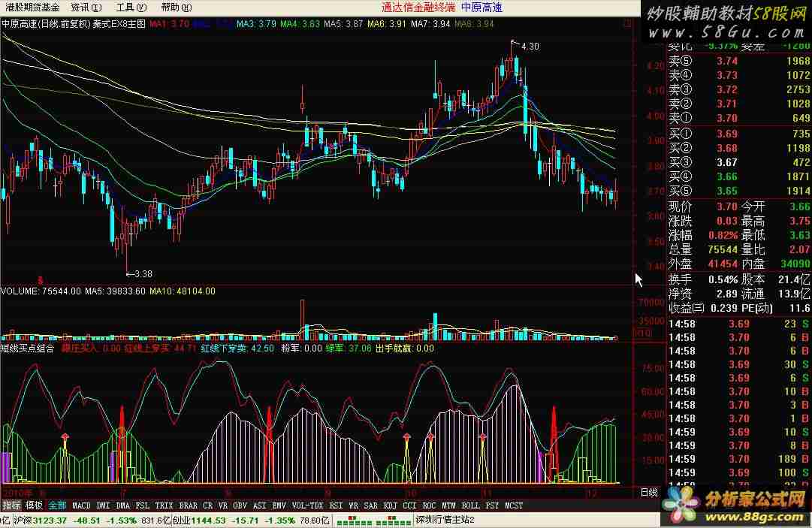Click the VOLUME: 75544.00 label
The width and height of the screenshot is (812, 528).
point(41,291)
